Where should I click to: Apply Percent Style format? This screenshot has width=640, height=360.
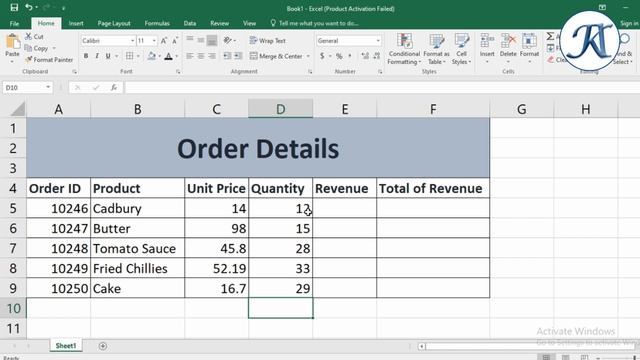(339, 56)
